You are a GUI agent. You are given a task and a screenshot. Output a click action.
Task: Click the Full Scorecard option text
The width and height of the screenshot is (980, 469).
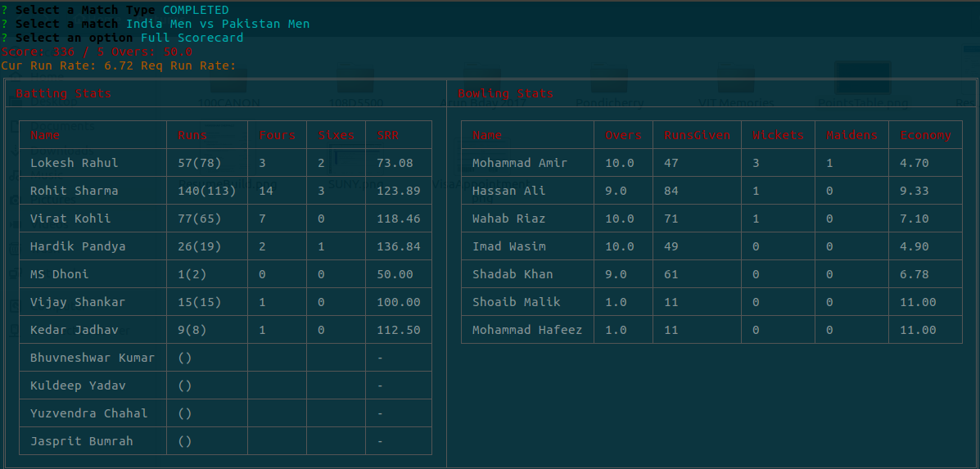(192, 38)
